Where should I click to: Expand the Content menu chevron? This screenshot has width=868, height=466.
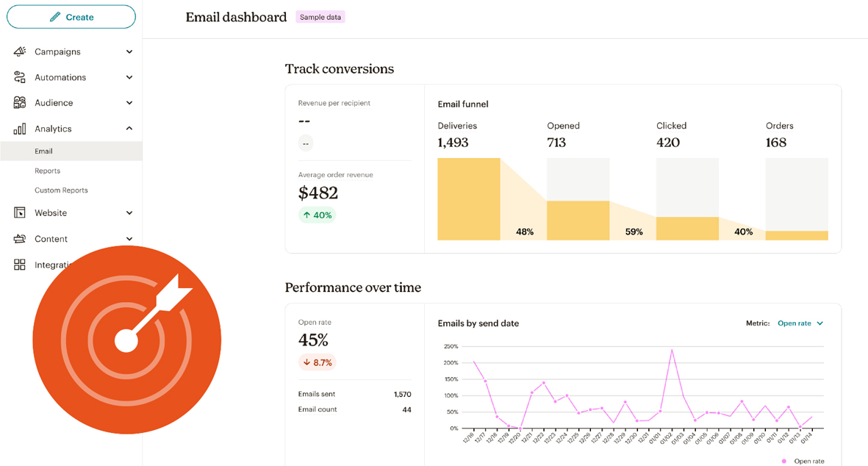click(129, 239)
